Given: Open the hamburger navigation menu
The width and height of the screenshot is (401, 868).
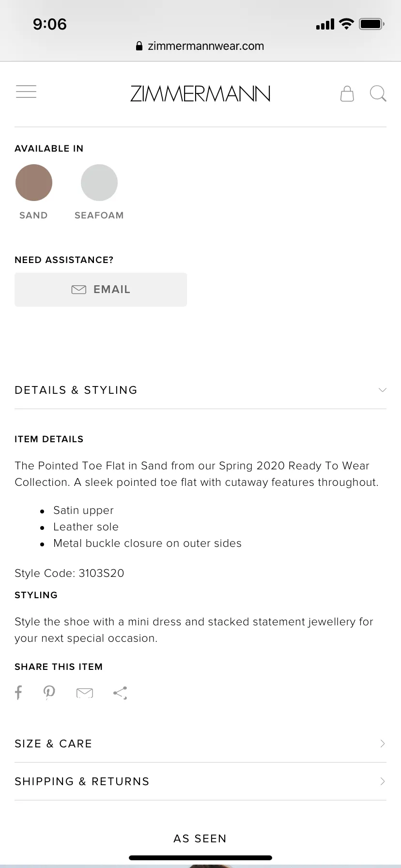Looking at the screenshot, I should pos(26,92).
